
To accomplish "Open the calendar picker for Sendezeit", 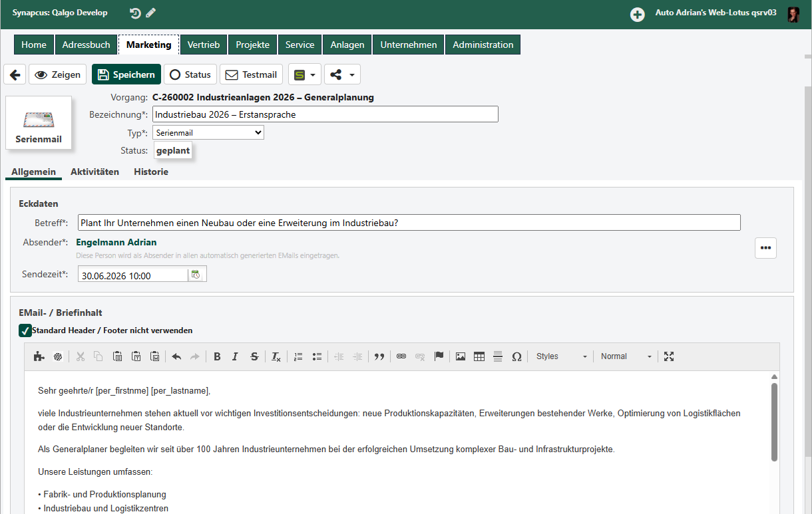I will 196,274.
